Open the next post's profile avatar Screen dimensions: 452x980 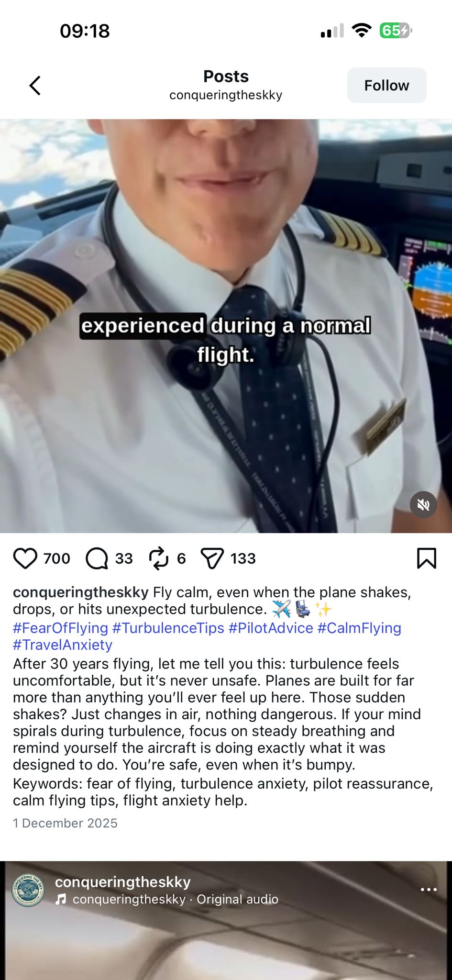[x=28, y=890]
